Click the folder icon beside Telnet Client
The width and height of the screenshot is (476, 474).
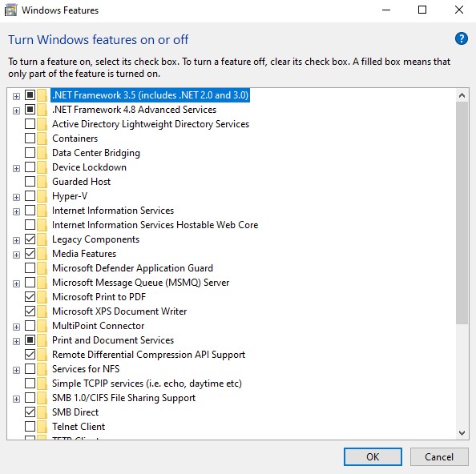point(42,427)
